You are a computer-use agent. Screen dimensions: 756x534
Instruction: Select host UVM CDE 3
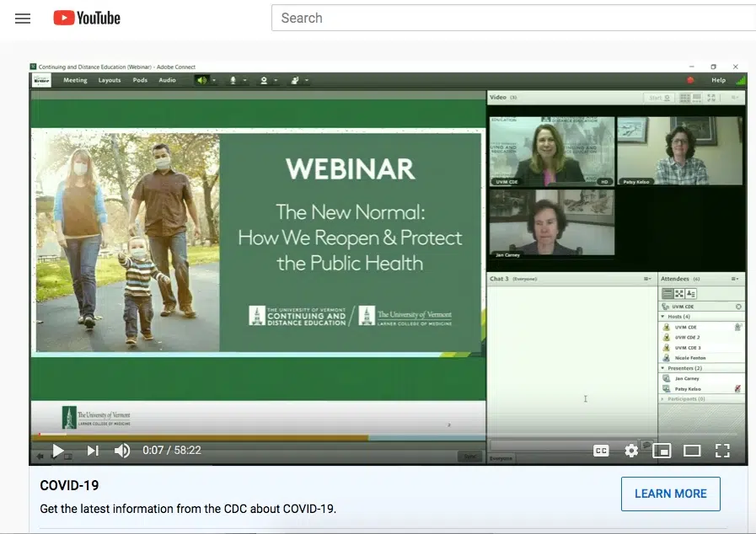click(701, 348)
